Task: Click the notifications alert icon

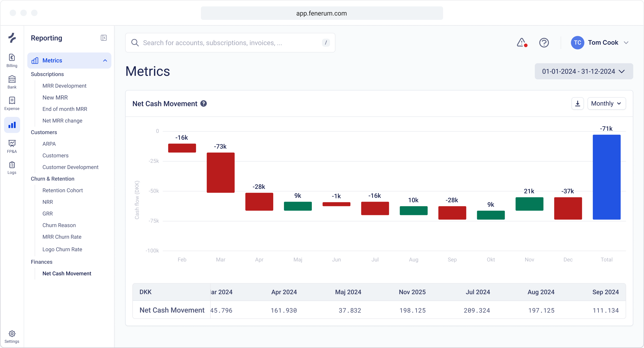Action: point(522,42)
